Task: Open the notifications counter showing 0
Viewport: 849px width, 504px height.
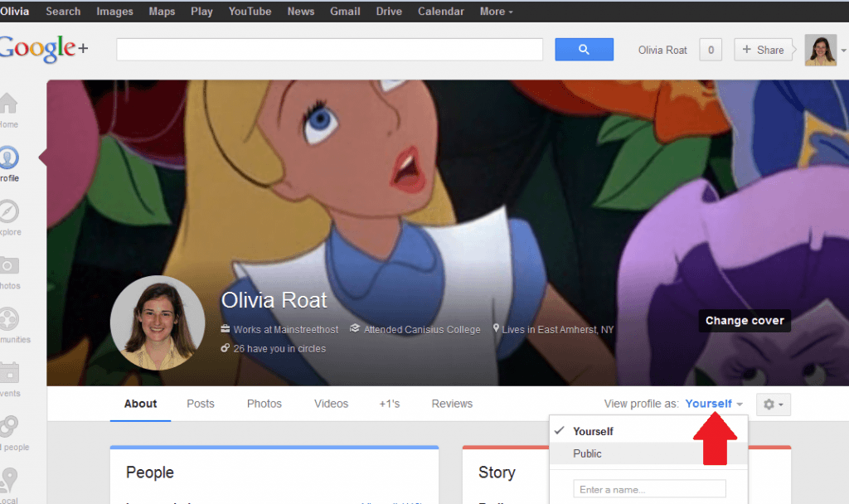Action: 711,50
